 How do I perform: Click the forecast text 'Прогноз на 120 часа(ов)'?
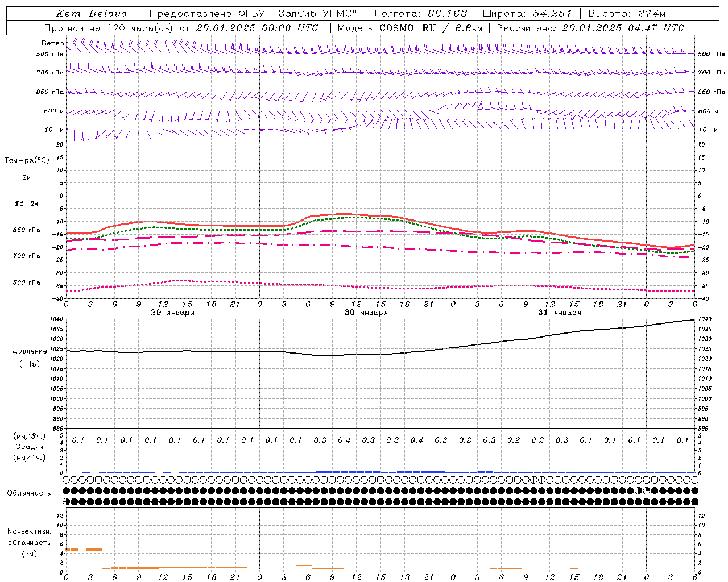point(109,28)
